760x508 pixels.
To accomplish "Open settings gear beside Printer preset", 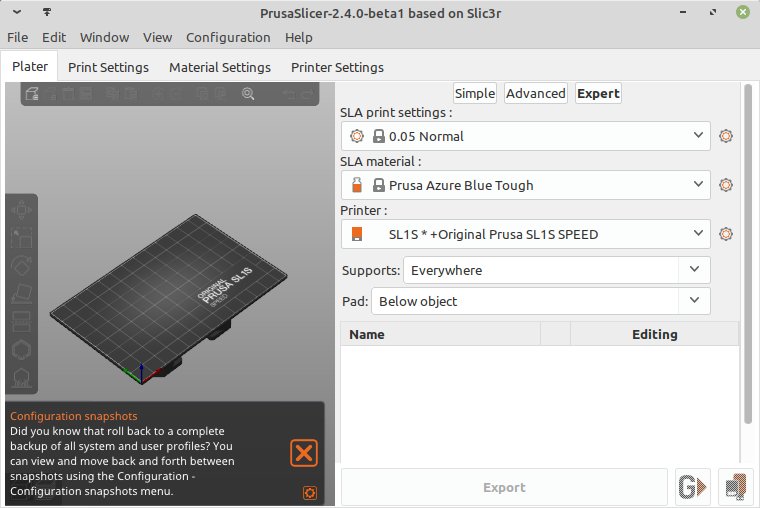I will (726, 234).
